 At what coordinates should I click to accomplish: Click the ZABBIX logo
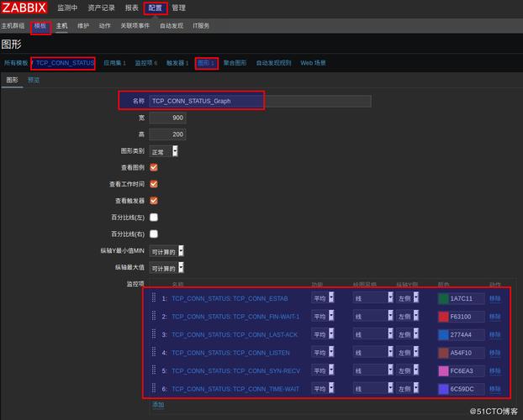[x=24, y=8]
